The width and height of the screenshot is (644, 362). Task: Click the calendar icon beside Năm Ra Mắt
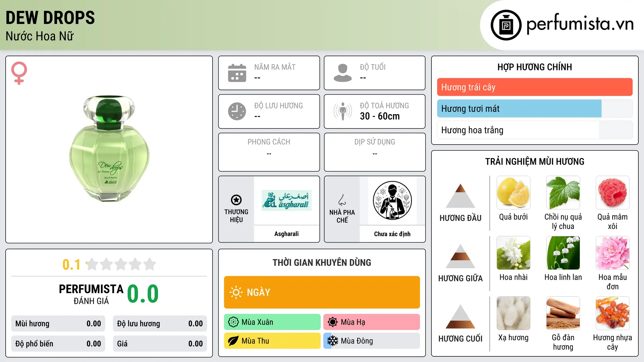(237, 73)
